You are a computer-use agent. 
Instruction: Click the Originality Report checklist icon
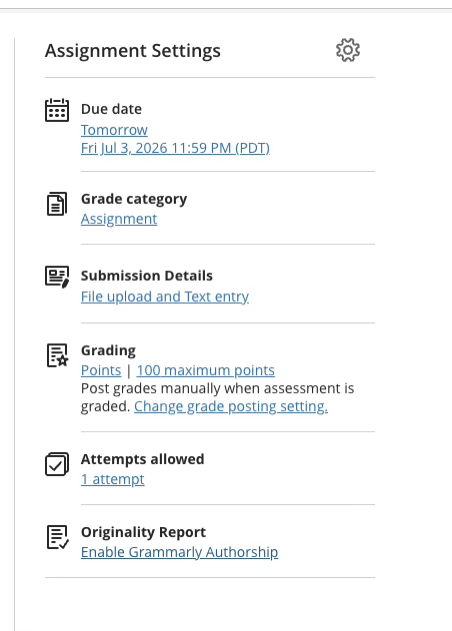click(x=58, y=537)
